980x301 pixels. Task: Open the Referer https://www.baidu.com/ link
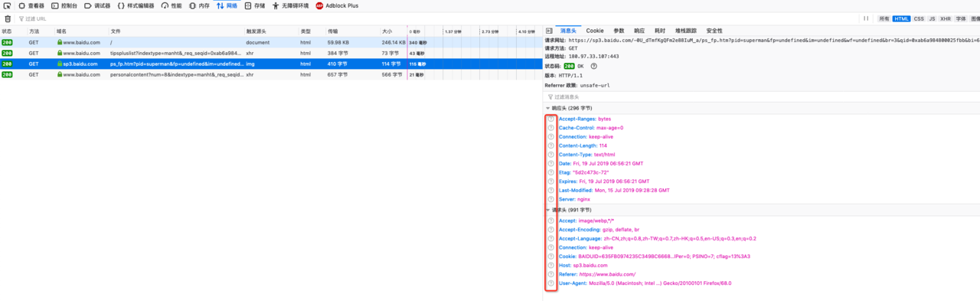[607, 274]
